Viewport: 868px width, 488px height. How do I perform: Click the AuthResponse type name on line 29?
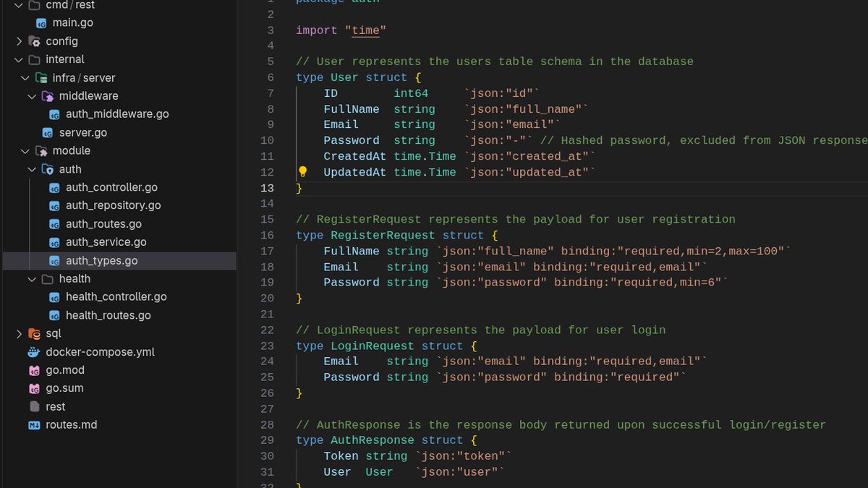(373, 440)
